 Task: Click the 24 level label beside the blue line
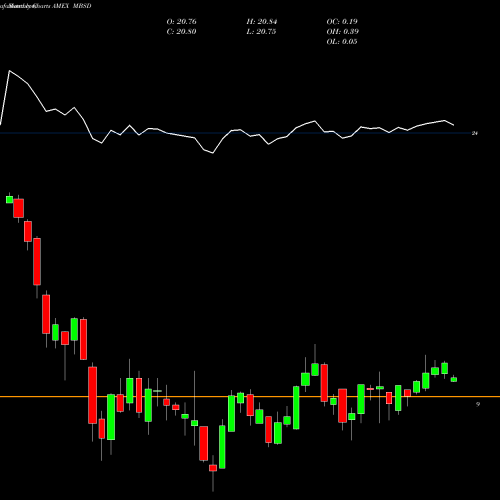click(x=475, y=133)
